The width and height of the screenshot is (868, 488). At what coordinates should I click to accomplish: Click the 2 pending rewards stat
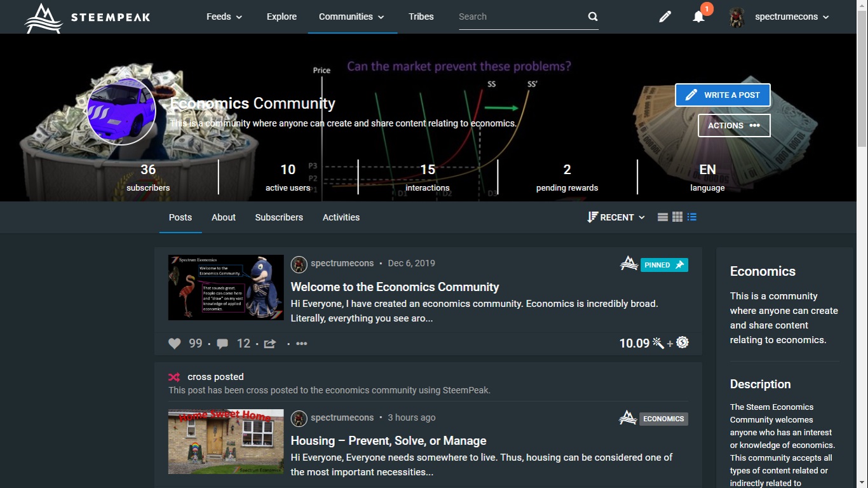[x=567, y=177]
